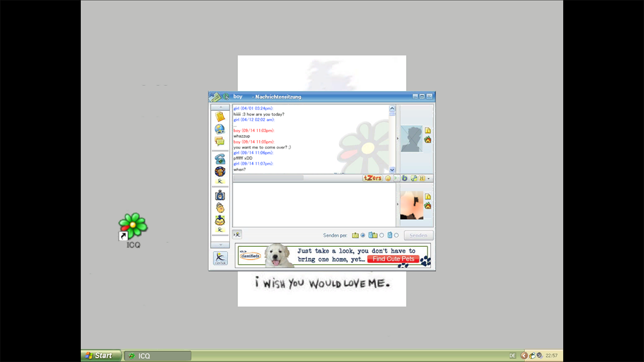This screenshot has width=644, height=362.
Task: Click chat history scrollbar down arrow
Action: 392,170
